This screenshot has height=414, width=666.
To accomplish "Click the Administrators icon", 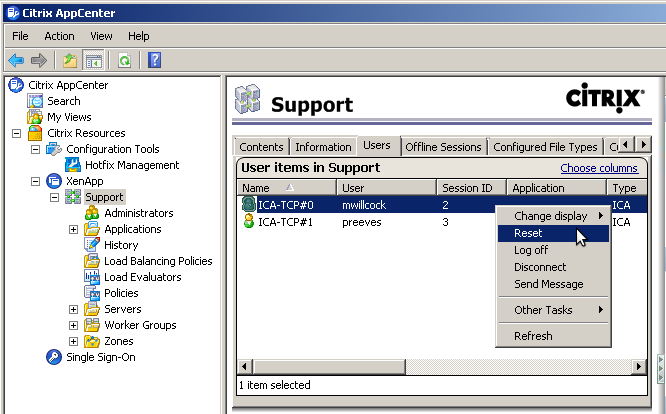I will click(x=92, y=213).
